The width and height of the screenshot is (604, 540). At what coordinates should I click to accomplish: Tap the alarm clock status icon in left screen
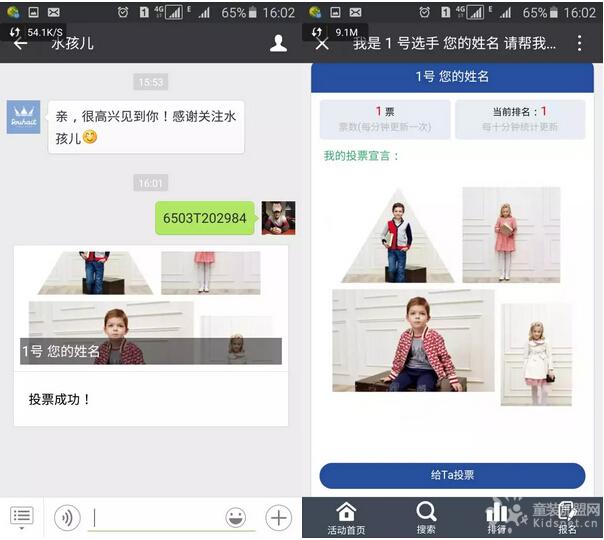tap(123, 12)
